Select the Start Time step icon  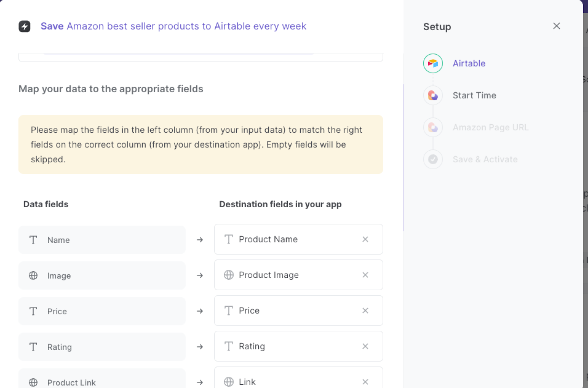tap(433, 96)
